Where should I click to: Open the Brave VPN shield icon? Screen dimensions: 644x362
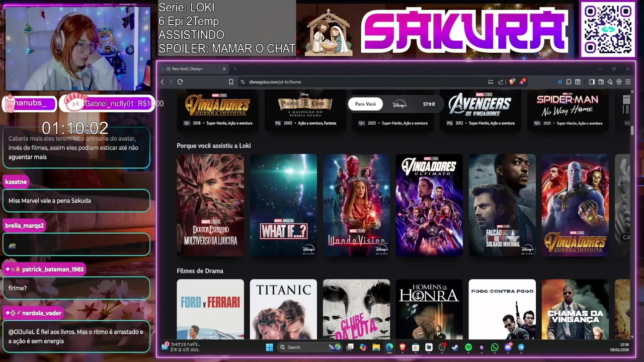point(619,82)
